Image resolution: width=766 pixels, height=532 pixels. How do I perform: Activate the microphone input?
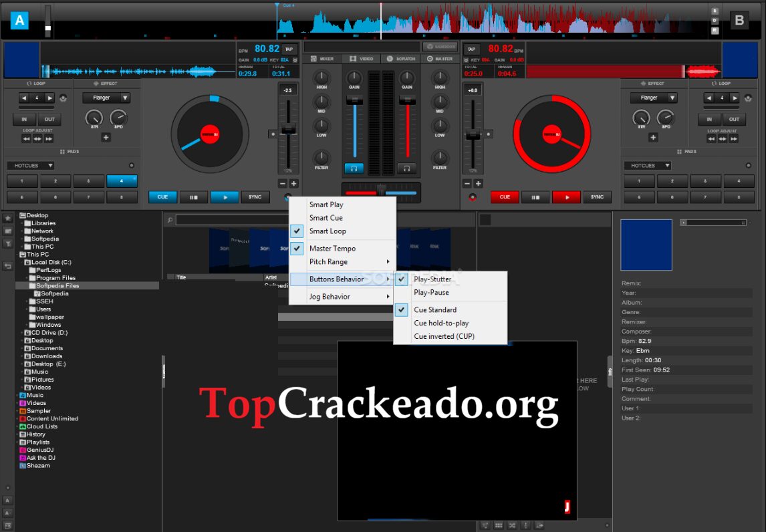pos(525,525)
